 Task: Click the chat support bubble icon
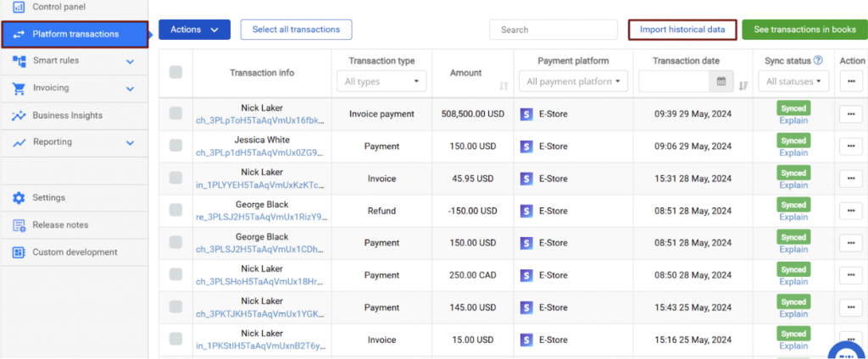coord(844,351)
